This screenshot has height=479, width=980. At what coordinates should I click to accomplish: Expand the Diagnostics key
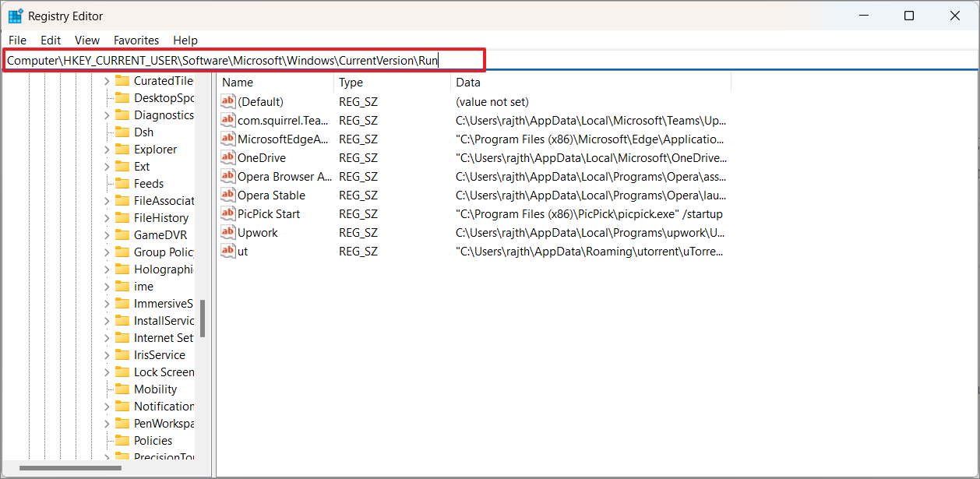click(107, 115)
